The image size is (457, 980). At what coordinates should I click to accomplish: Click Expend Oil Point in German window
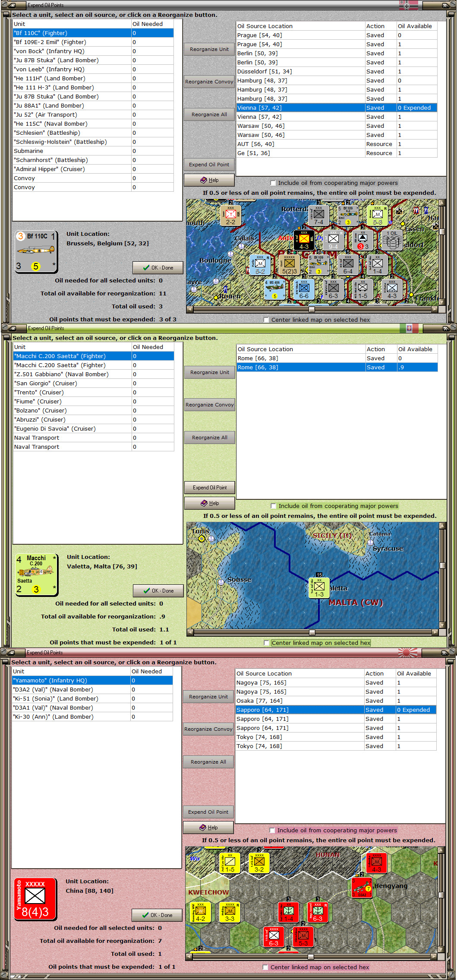point(209,165)
